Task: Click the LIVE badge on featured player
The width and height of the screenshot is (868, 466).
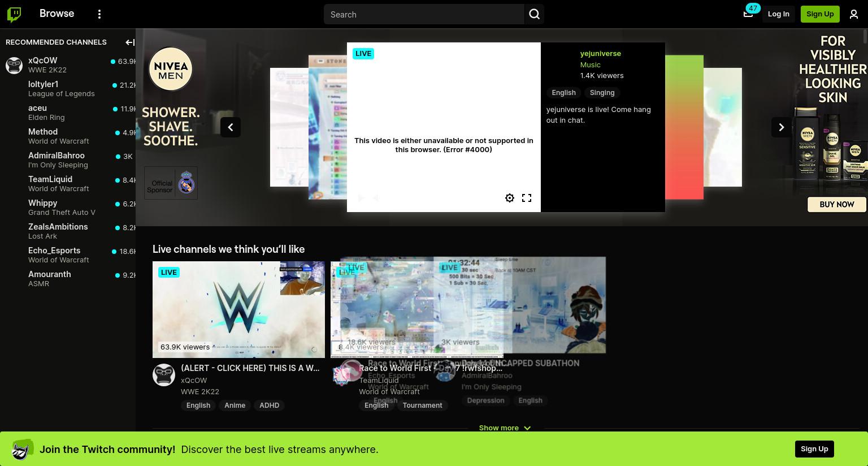Action: click(x=363, y=54)
